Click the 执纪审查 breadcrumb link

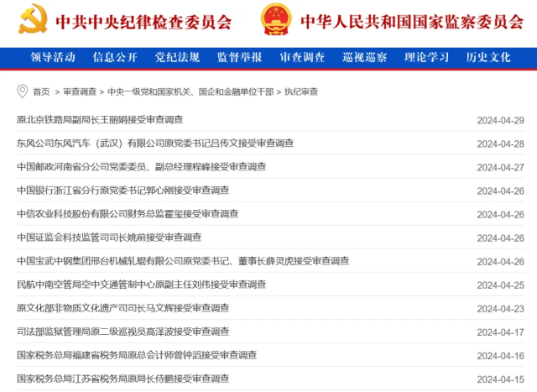coord(301,91)
